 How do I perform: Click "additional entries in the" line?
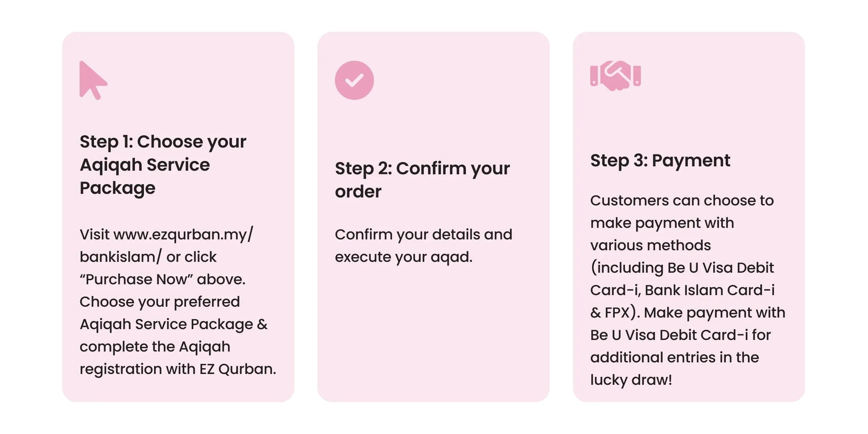[x=675, y=357]
